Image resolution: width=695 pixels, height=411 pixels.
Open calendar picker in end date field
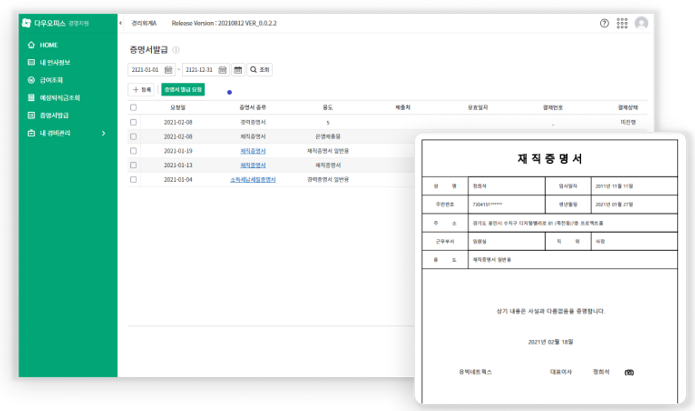point(223,70)
